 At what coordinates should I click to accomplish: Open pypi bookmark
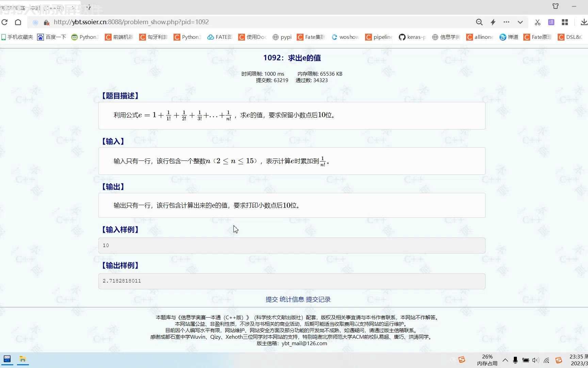(282, 37)
